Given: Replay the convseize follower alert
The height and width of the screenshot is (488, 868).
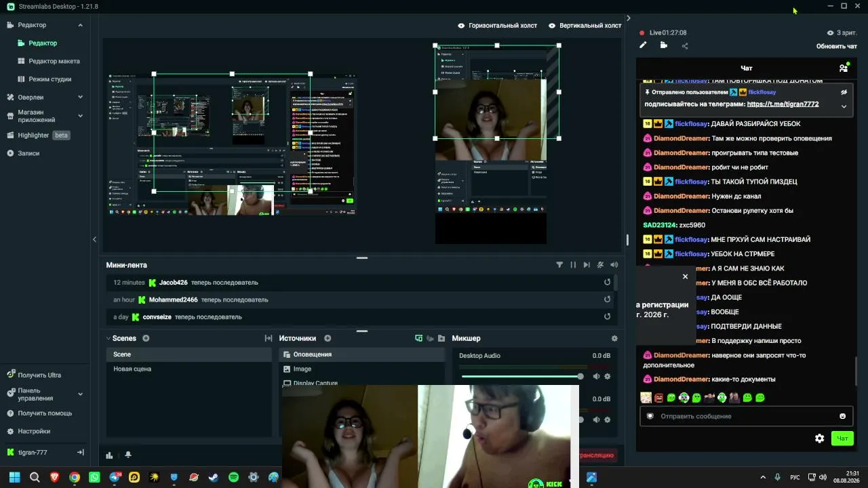Looking at the screenshot, I should coord(607,317).
